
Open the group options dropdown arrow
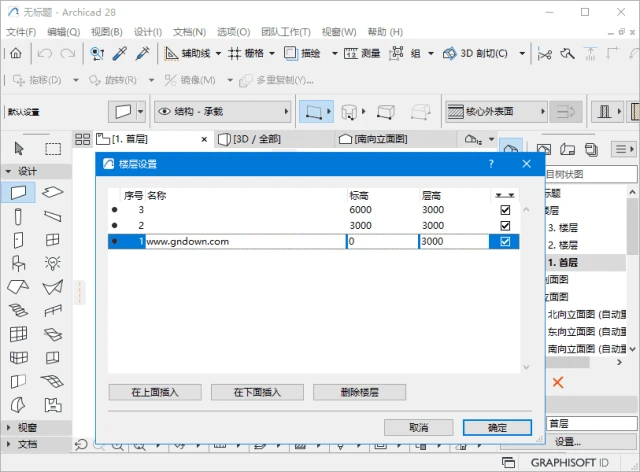[431, 53]
